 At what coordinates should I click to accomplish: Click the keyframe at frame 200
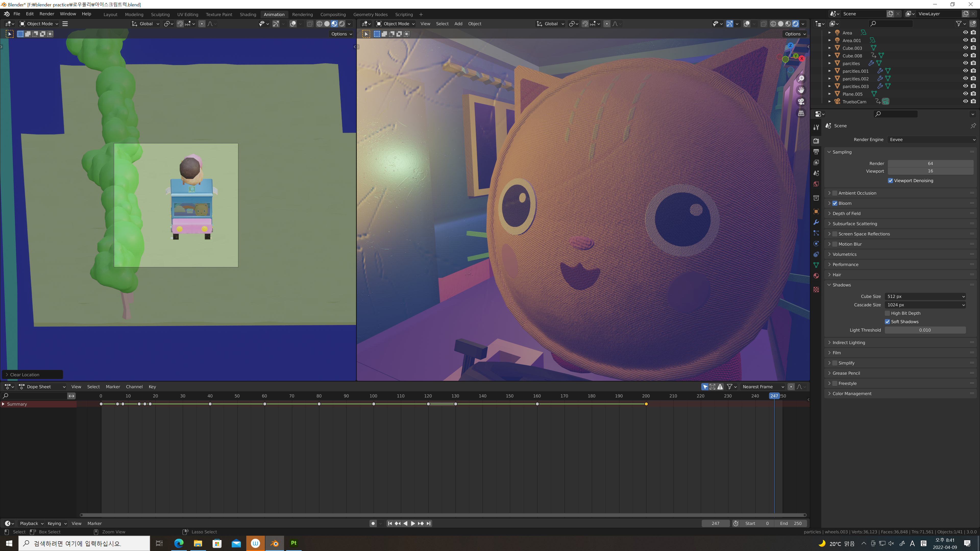coord(646,404)
